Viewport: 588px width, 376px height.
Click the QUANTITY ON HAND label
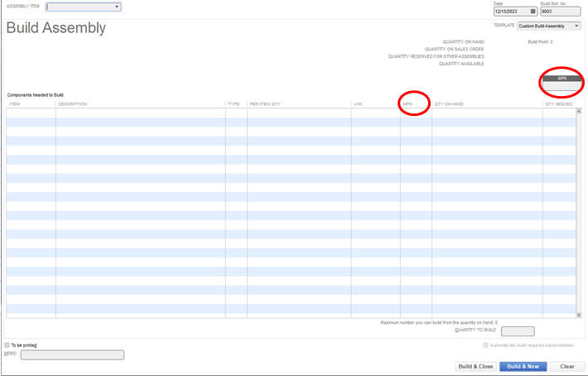click(x=463, y=42)
